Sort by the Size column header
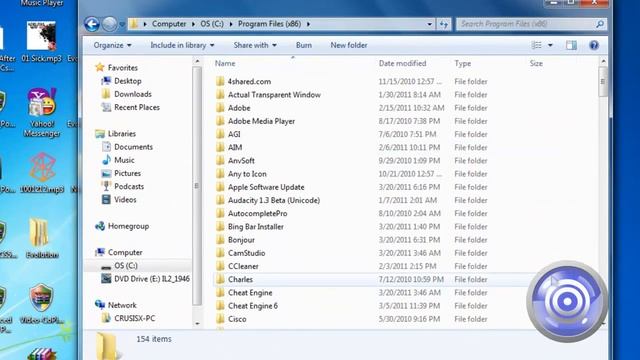This screenshot has height=360, width=640. point(536,63)
